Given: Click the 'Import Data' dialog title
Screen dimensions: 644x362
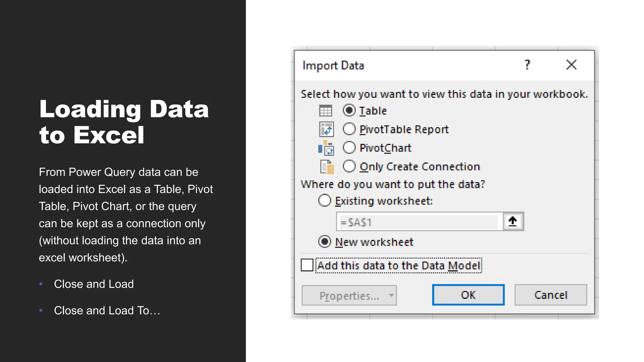Looking at the screenshot, I should coord(333,65).
